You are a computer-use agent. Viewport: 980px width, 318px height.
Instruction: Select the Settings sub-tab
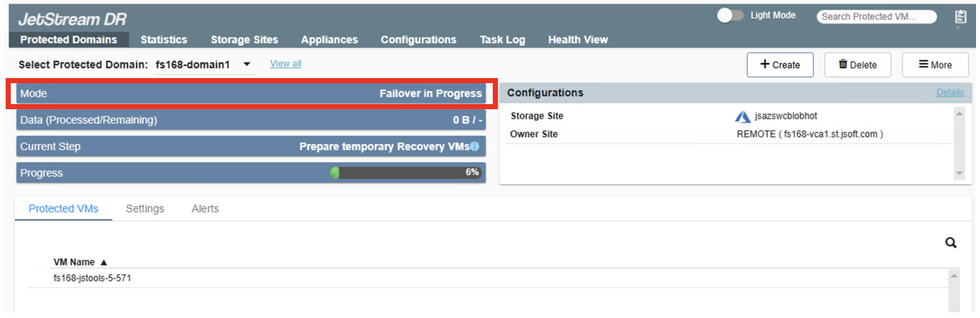[x=144, y=209]
